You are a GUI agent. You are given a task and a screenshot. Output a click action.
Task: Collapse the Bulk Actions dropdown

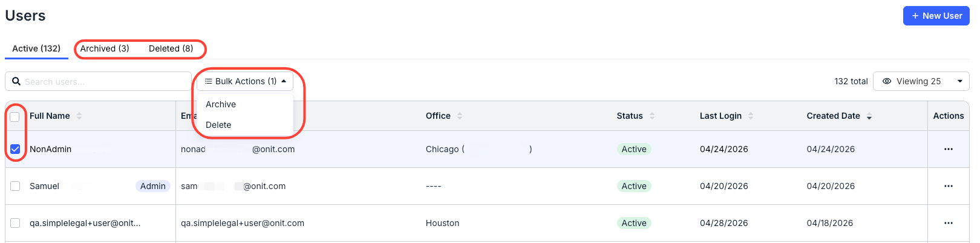(x=245, y=81)
